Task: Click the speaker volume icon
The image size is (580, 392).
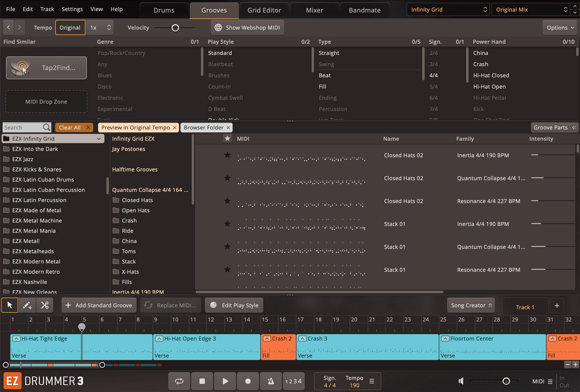Action: [x=461, y=381]
